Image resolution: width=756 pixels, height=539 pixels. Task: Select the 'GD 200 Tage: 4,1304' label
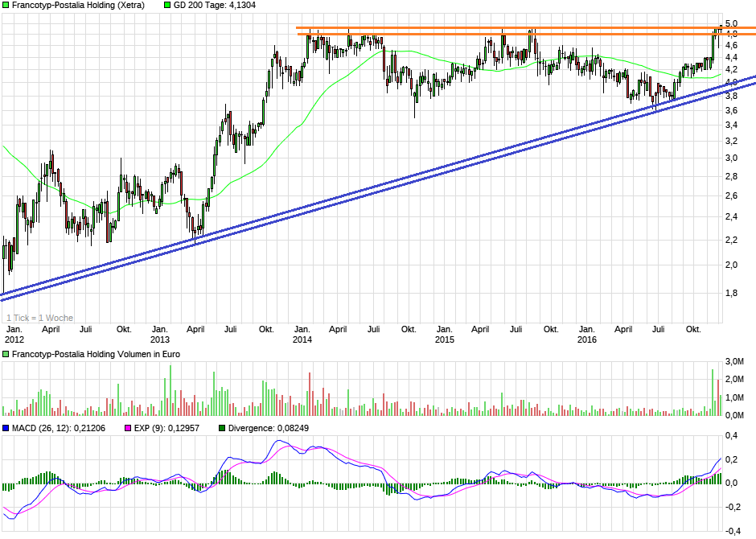click(215, 6)
